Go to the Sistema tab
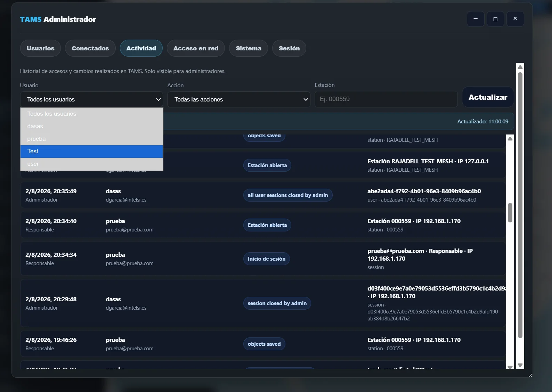The height and width of the screenshot is (392, 552). tap(249, 48)
